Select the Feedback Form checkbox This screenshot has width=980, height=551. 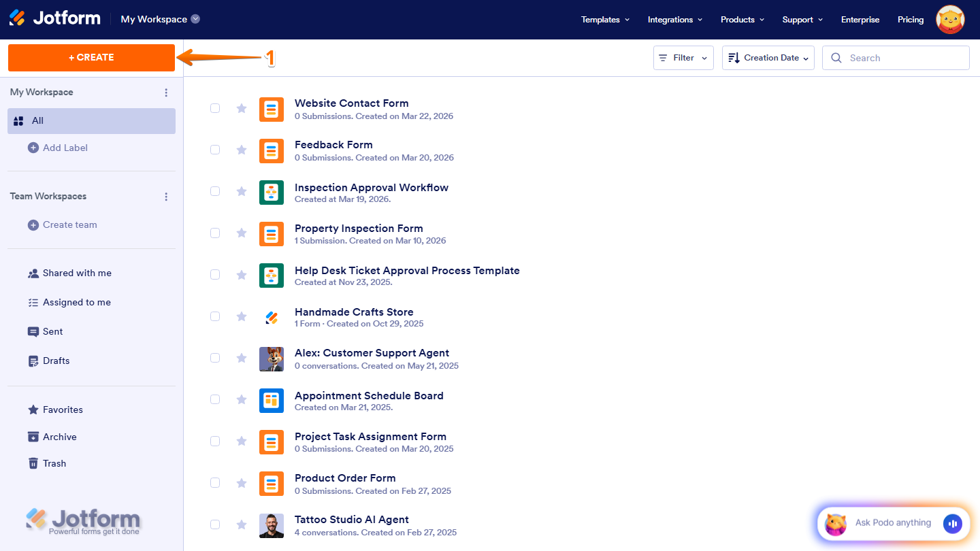click(215, 150)
